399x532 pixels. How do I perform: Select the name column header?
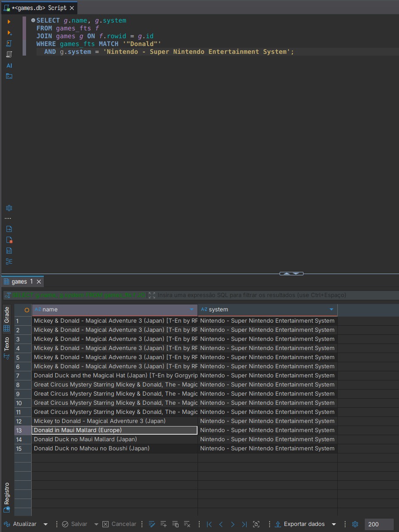tap(115, 310)
